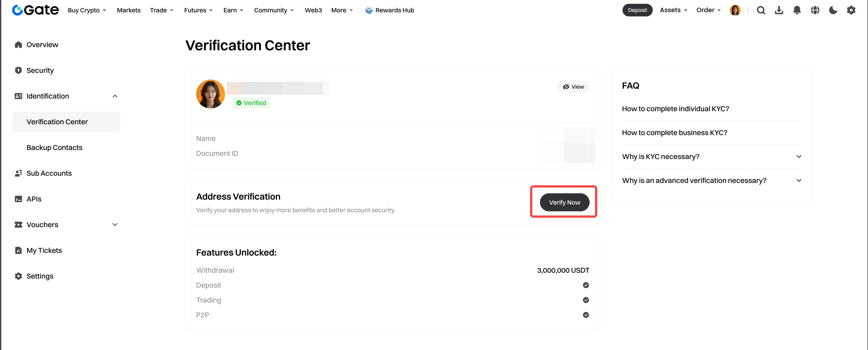Click the settings gear in top bar
Image resolution: width=868 pixels, height=350 pixels.
coord(851,11)
